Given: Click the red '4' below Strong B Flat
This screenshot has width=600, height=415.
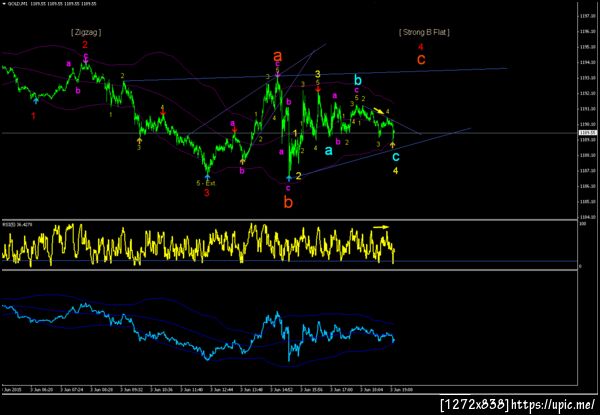Looking at the screenshot, I should (421, 47).
